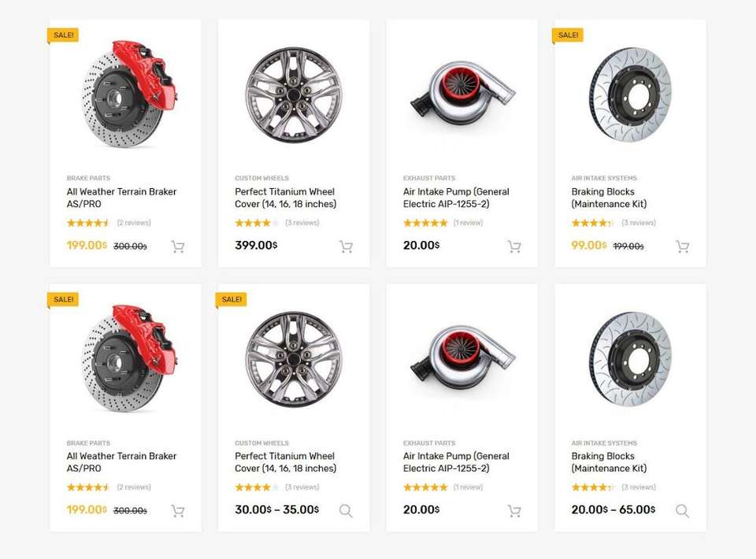Click the magnifier icon beside 20.00$ – 65.00$
Image resolution: width=756 pixels, height=559 pixels.
[x=682, y=511]
